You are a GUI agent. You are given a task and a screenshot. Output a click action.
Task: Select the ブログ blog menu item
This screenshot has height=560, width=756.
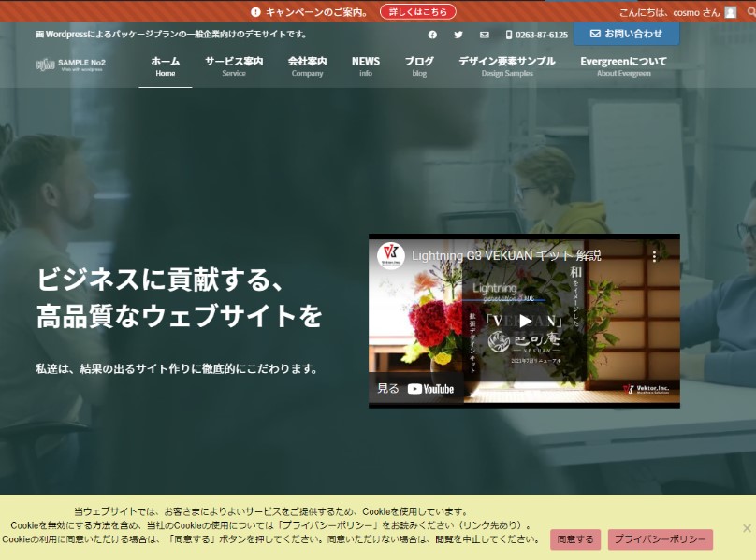(x=419, y=66)
